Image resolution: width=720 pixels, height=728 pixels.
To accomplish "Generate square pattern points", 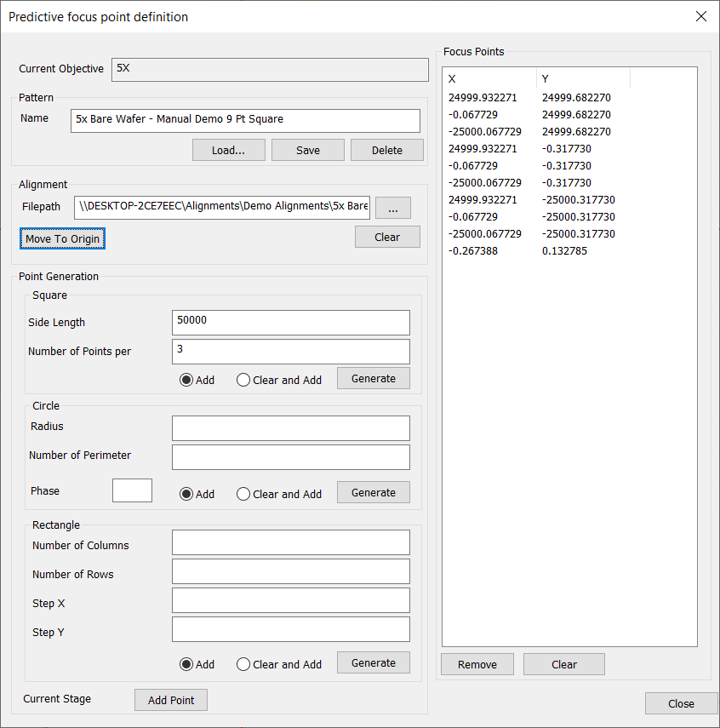I will (x=374, y=378).
